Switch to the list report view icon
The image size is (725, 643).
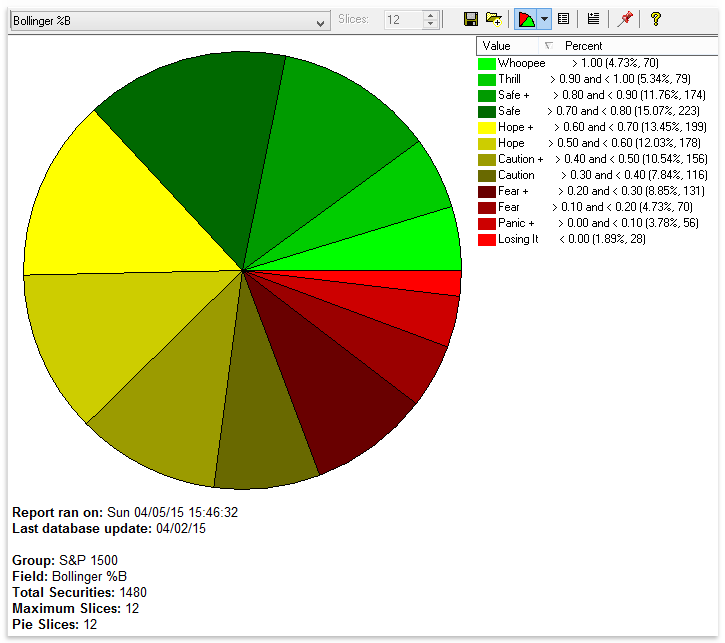coord(563,19)
